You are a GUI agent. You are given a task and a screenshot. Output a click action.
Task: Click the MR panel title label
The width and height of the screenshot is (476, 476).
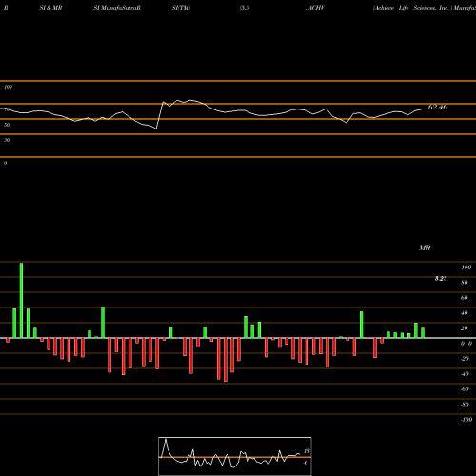click(425, 248)
